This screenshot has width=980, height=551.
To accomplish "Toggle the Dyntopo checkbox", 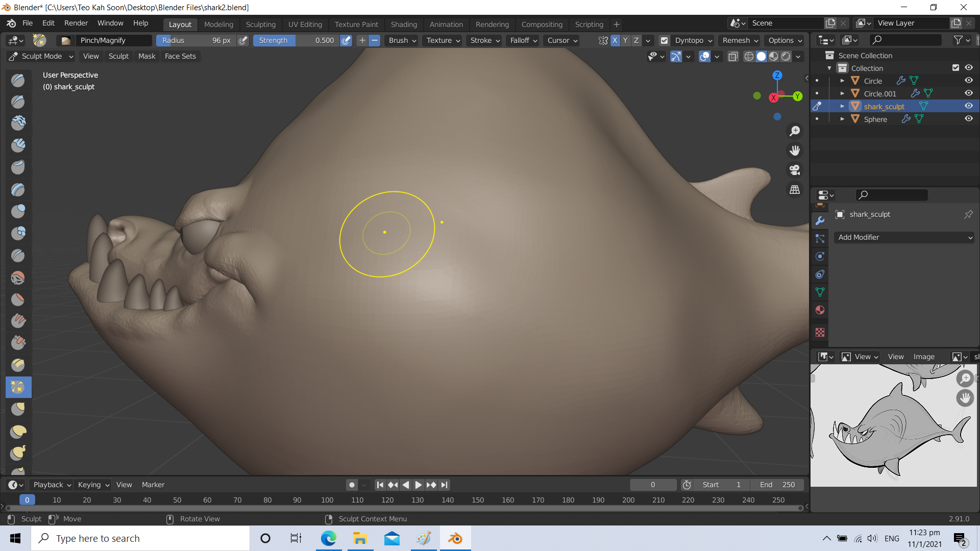I will click(x=664, y=40).
